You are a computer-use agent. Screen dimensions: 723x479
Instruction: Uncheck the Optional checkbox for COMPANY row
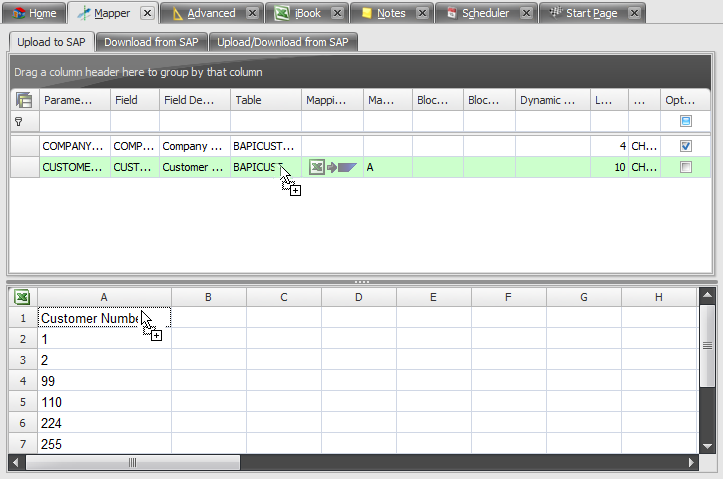[x=685, y=146]
